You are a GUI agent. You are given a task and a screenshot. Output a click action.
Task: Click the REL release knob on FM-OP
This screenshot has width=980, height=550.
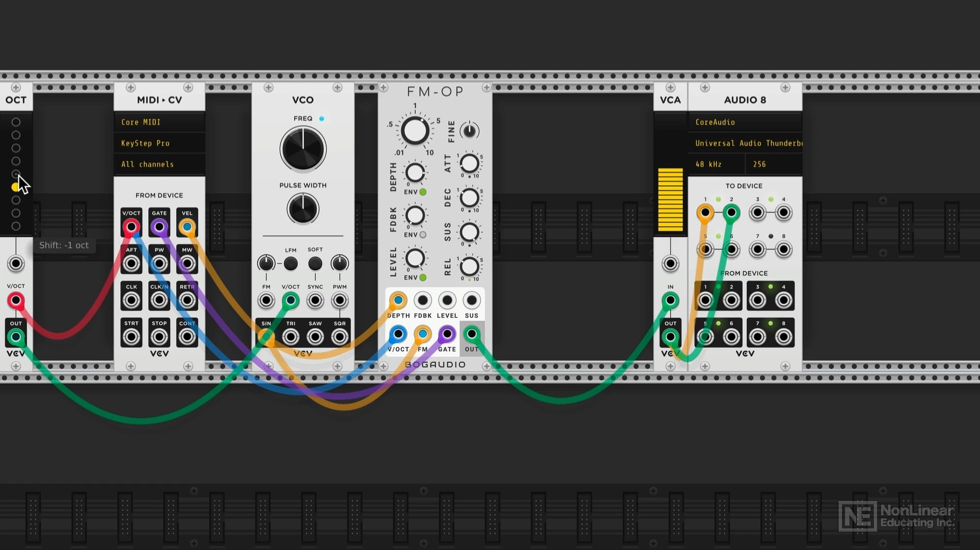pos(470,266)
